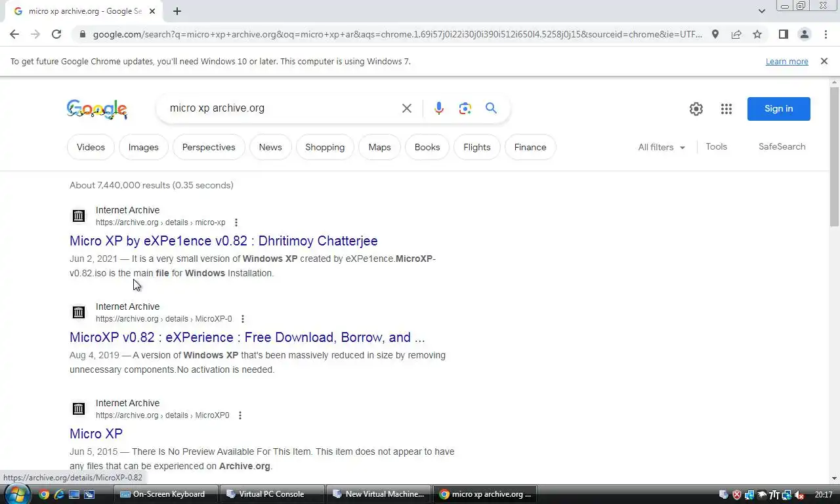Open the search Tools options
This screenshot has height=504, width=840.
[x=717, y=146]
